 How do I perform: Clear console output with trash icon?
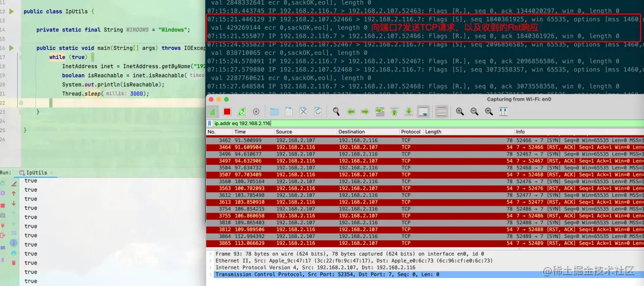click(x=14, y=263)
